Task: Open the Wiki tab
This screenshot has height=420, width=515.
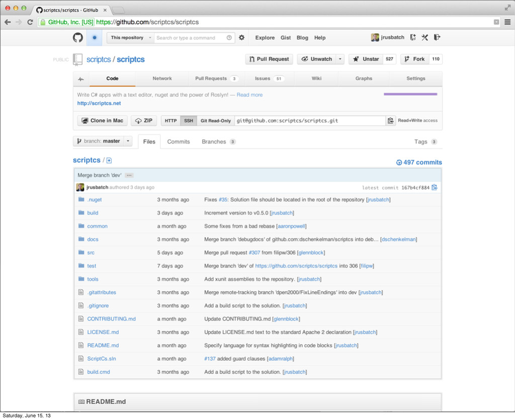Action: click(x=316, y=78)
